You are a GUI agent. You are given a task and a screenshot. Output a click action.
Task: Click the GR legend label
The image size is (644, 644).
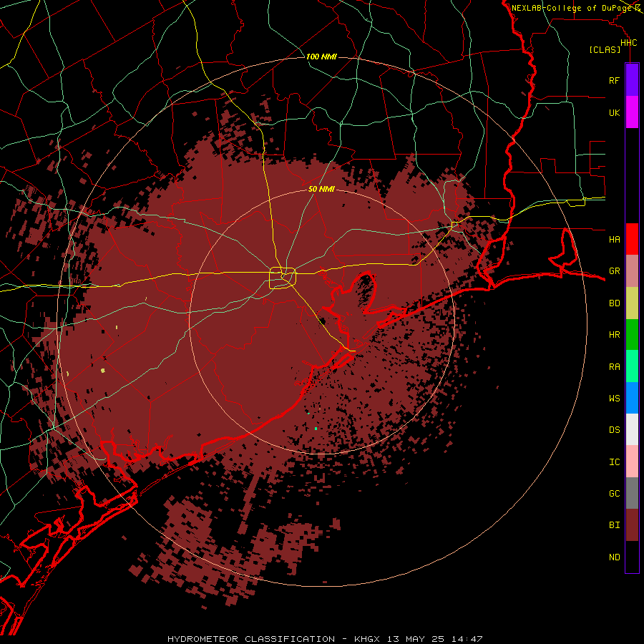(614, 271)
